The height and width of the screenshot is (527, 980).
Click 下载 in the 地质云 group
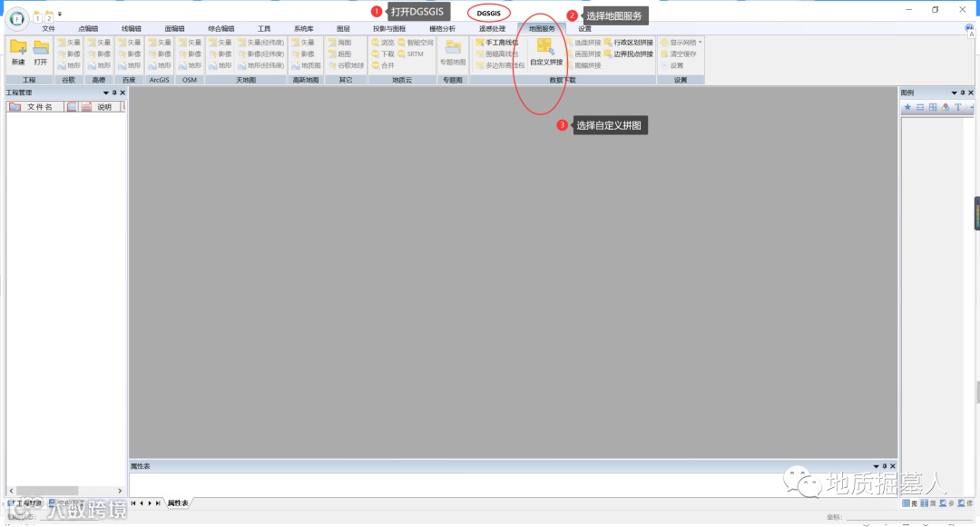click(x=383, y=54)
